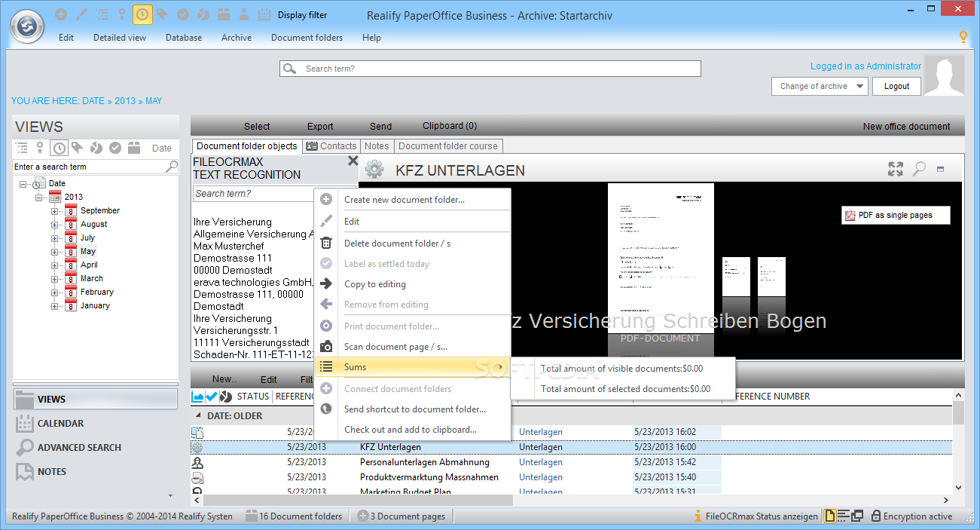This screenshot has width=980, height=530.
Task: Select tag view icon in Views panel
Action: tap(78, 148)
